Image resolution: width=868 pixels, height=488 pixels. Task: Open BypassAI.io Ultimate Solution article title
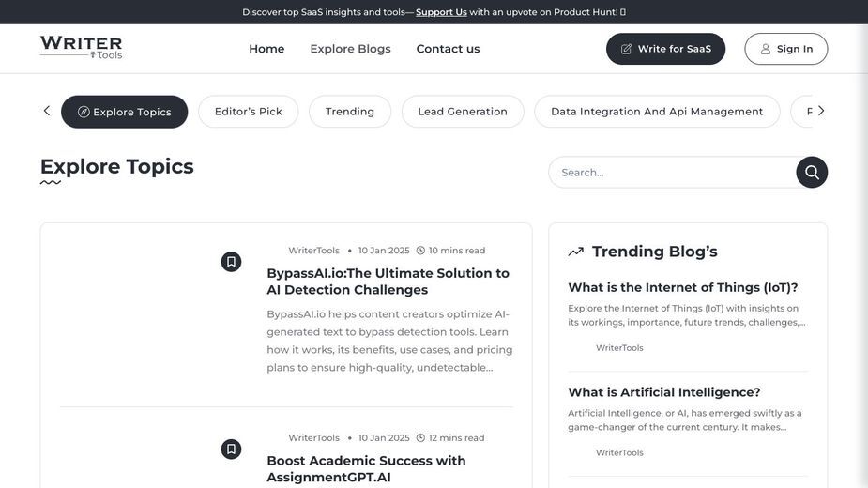pyautogui.click(x=388, y=282)
